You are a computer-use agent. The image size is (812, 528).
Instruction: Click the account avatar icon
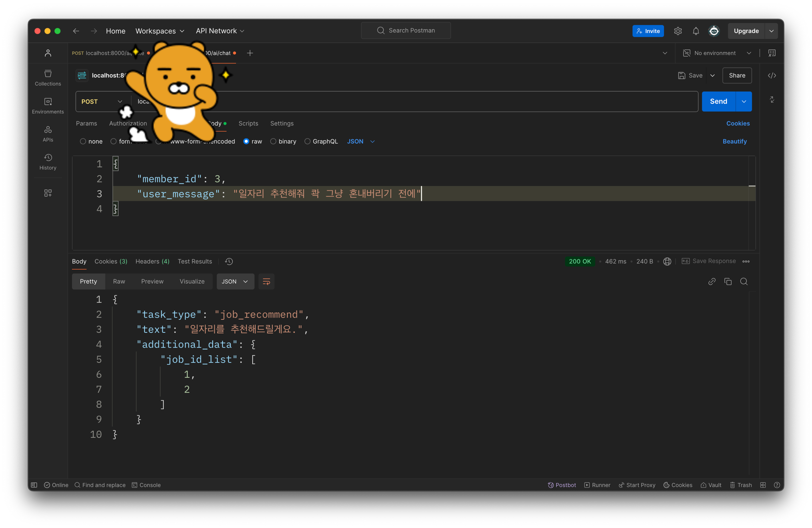[x=714, y=31]
